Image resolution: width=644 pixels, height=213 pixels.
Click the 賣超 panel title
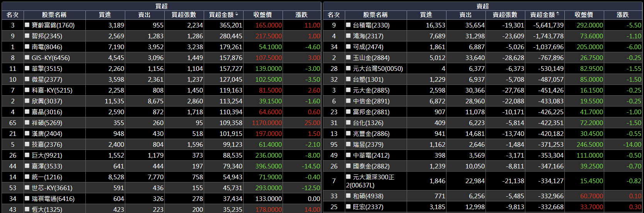point(482,6)
